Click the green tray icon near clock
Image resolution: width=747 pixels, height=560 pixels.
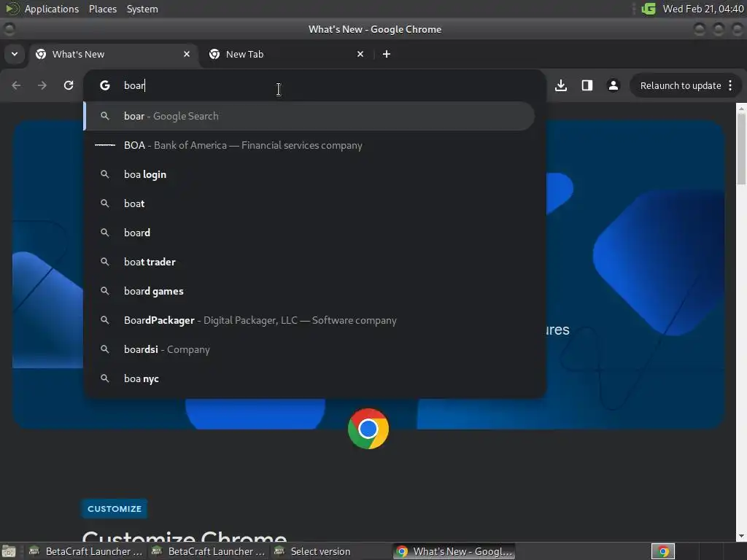[649, 9]
